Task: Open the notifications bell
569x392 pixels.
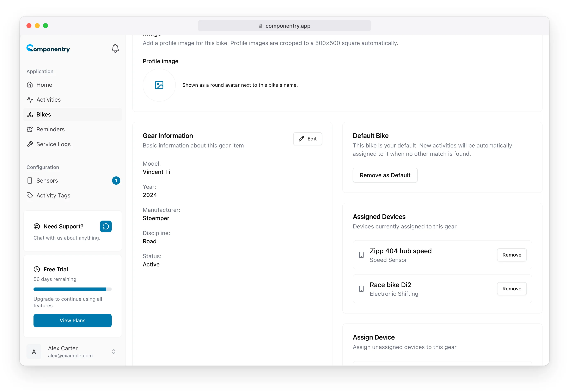Action: [x=115, y=48]
